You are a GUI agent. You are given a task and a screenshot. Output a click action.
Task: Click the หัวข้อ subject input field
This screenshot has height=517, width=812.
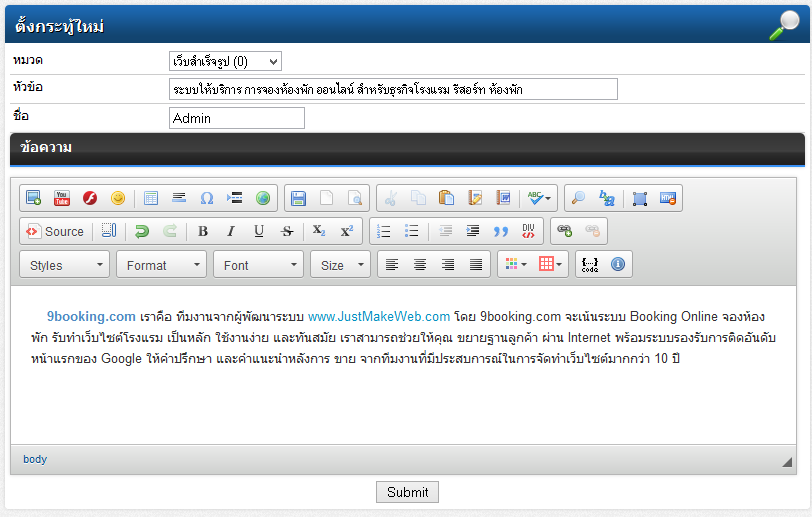pyautogui.click(x=393, y=89)
